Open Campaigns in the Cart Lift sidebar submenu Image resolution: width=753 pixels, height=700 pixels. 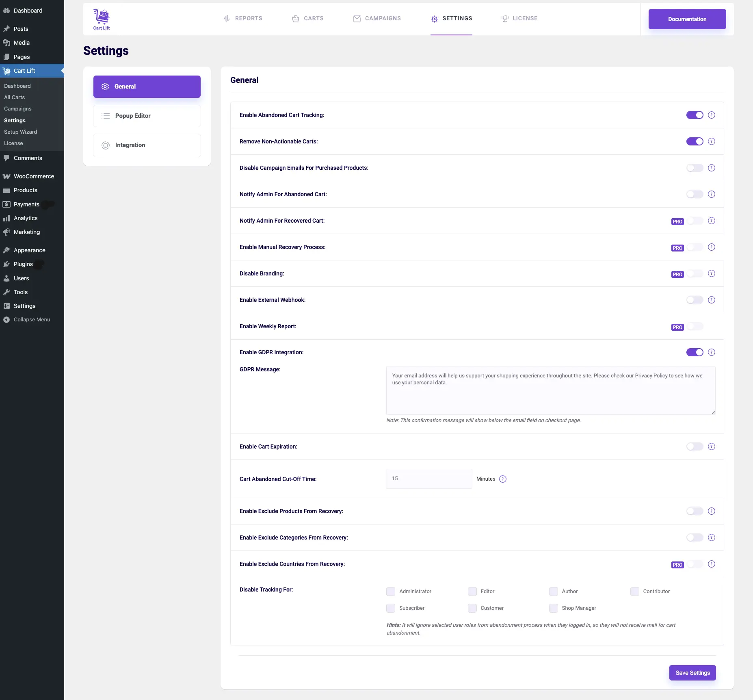pos(18,108)
